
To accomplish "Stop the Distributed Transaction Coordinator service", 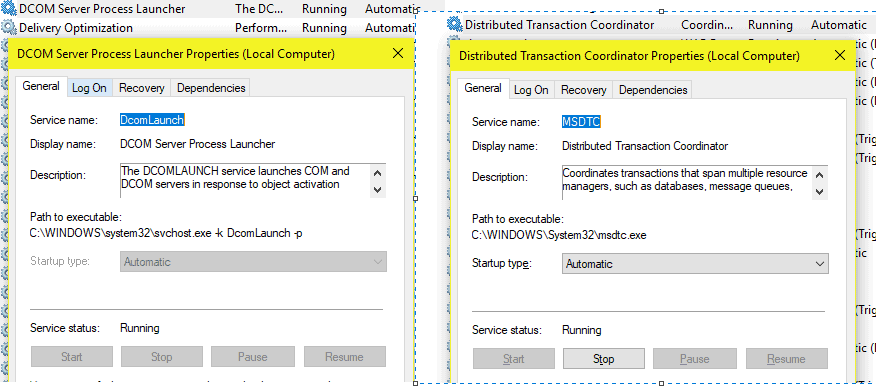I will click(x=603, y=359).
